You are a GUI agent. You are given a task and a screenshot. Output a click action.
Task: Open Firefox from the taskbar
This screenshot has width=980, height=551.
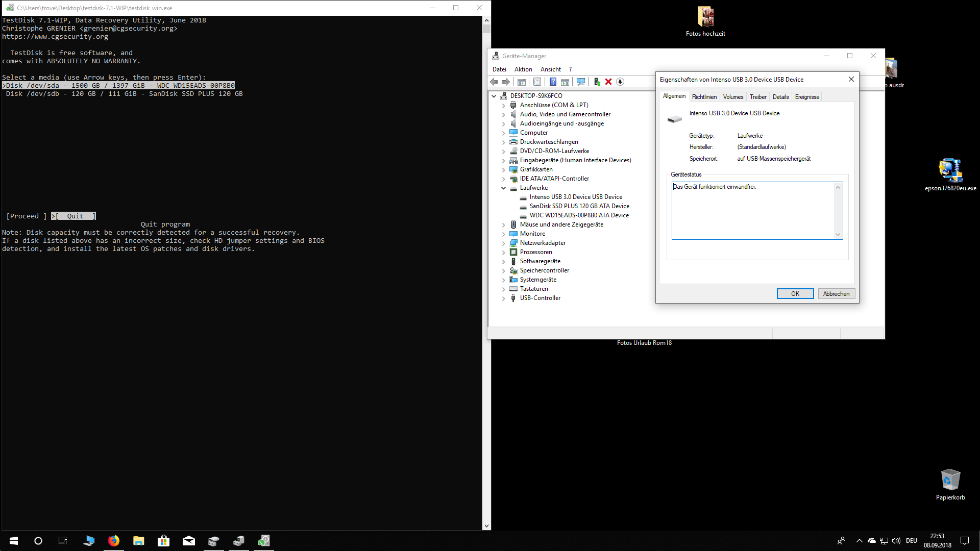(x=113, y=541)
